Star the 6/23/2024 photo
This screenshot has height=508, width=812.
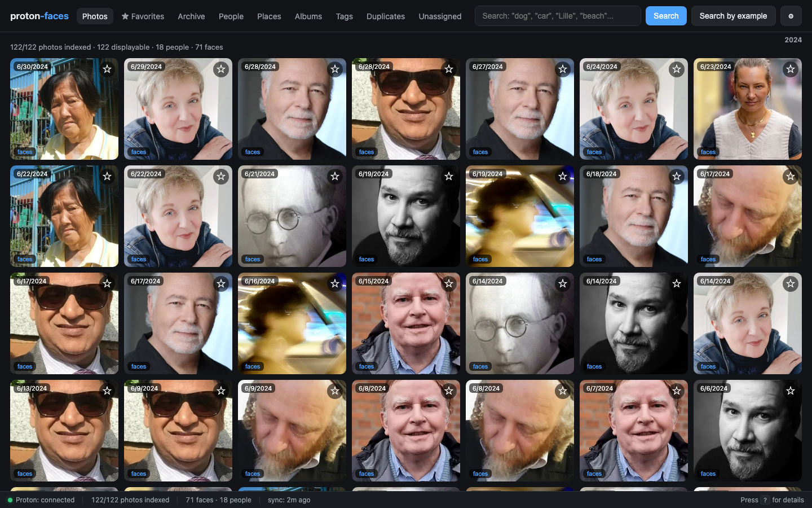click(x=791, y=69)
